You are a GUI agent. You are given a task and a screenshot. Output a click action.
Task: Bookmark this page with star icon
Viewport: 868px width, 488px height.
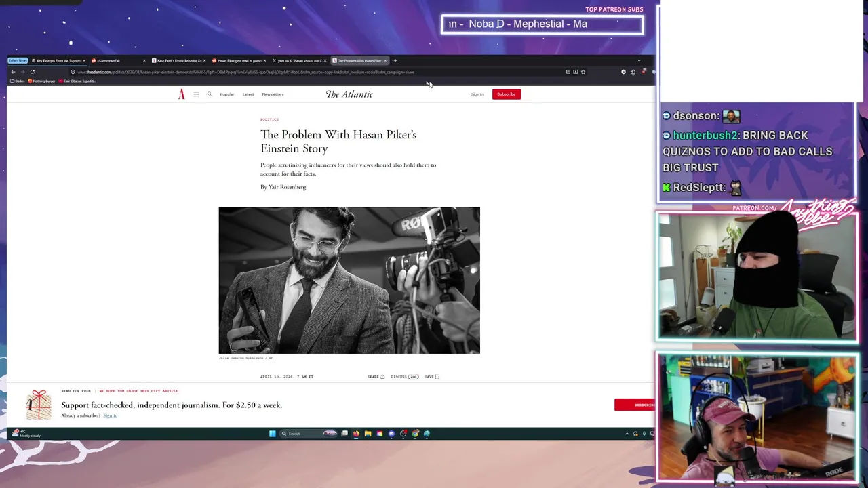click(583, 72)
